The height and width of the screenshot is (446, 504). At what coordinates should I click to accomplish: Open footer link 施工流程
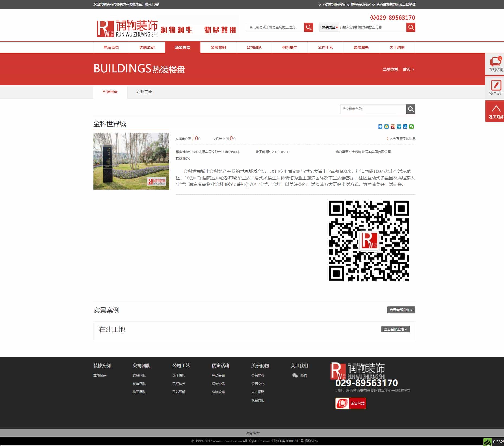179,376
